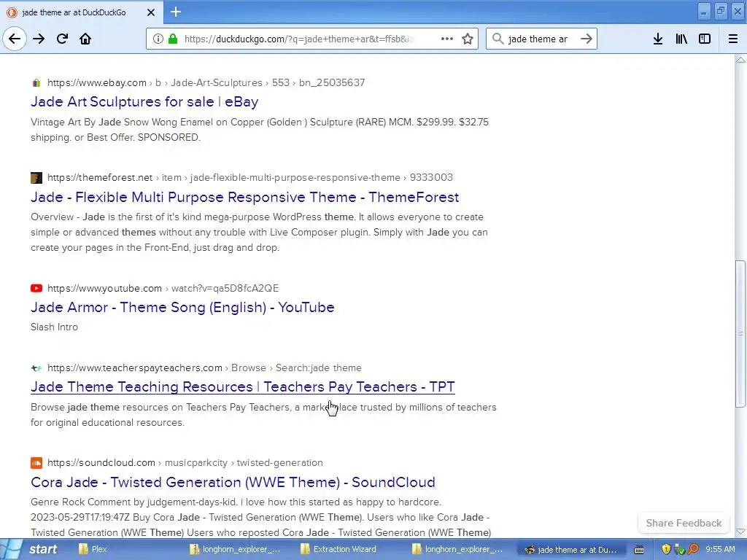
Task: Click the Slash Intro snippet text
Action: click(54, 327)
